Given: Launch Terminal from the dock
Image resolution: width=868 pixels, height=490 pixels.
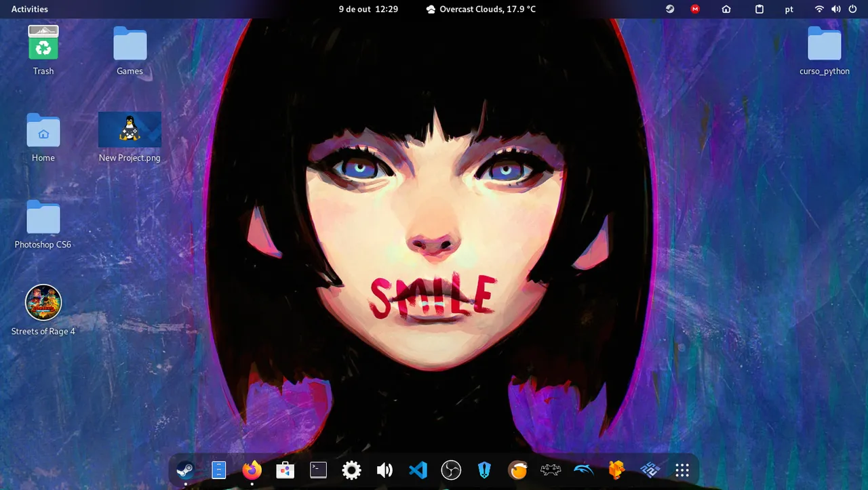Looking at the screenshot, I should 318,470.
